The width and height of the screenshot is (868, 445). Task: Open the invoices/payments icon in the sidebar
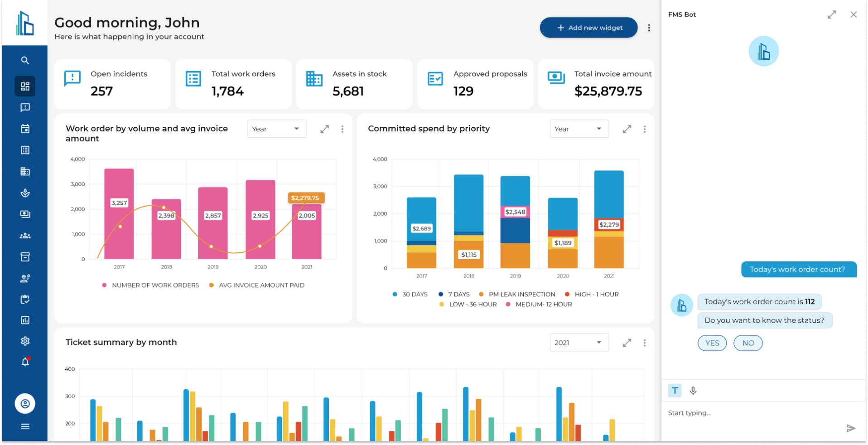click(x=25, y=214)
